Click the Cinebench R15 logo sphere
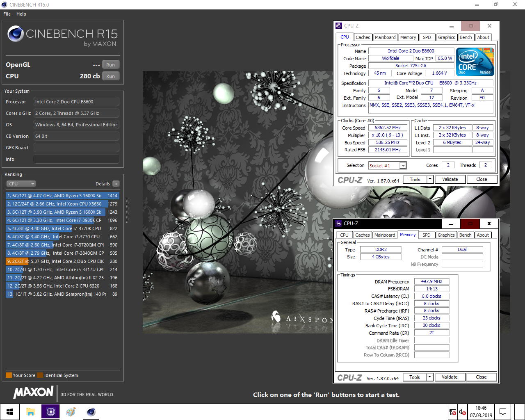 (x=16, y=34)
